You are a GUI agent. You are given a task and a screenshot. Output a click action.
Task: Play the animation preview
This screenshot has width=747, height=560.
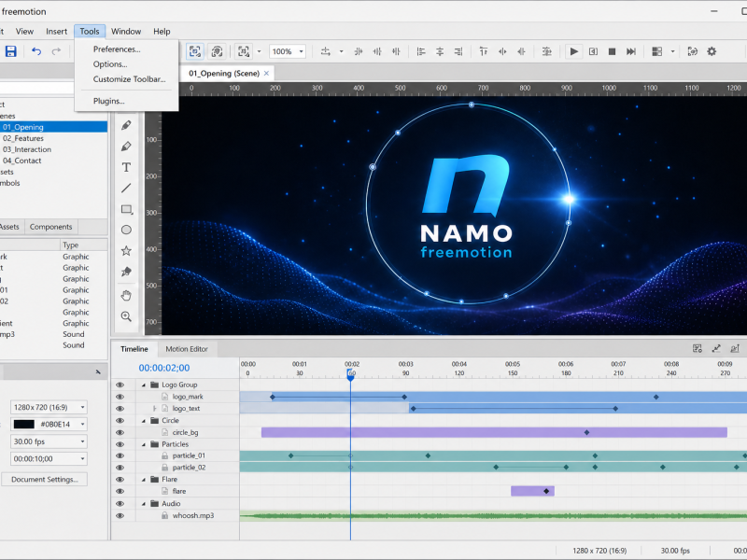pos(574,51)
